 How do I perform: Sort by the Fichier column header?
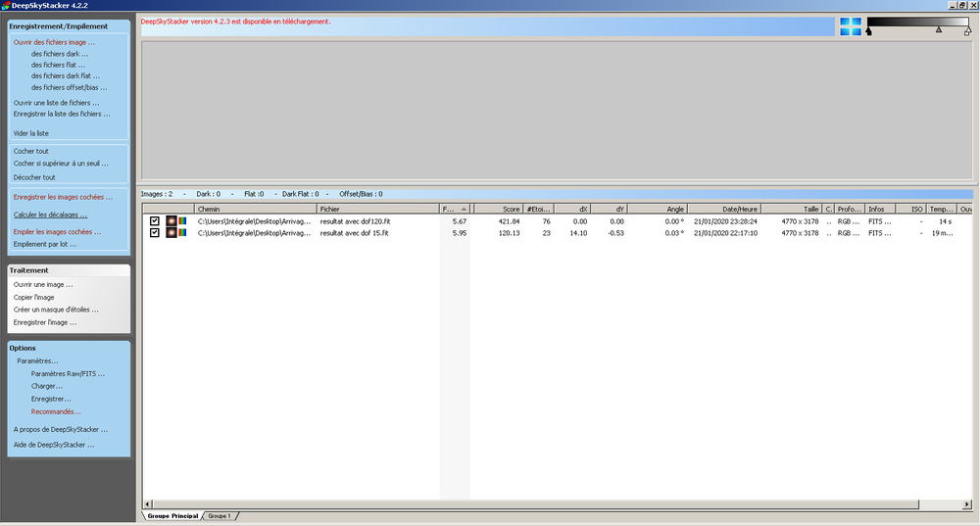coord(378,210)
